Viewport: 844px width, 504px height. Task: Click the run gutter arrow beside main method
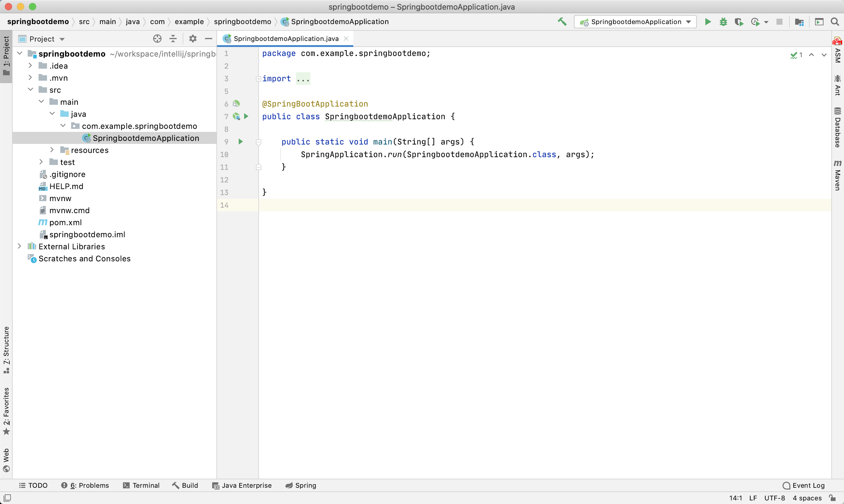click(x=241, y=142)
